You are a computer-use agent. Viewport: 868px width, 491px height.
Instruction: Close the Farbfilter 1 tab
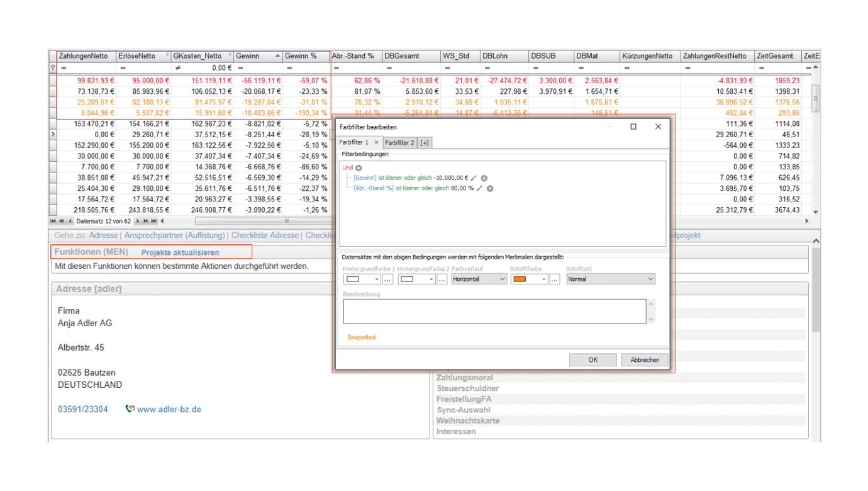point(376,143)
